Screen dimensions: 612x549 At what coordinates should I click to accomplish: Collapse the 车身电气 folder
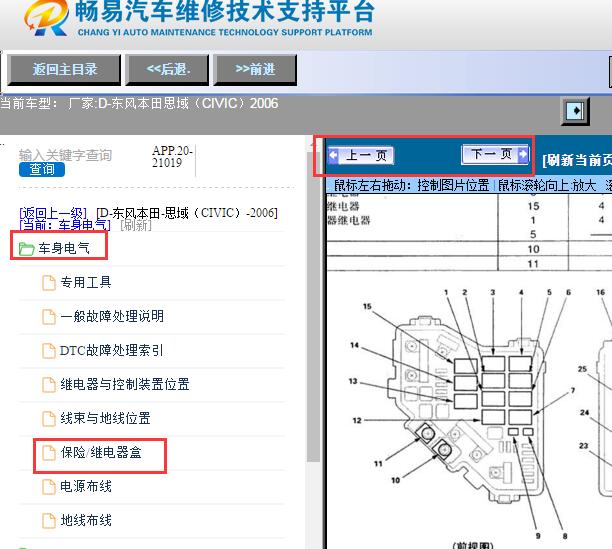(x=64, y=248)
